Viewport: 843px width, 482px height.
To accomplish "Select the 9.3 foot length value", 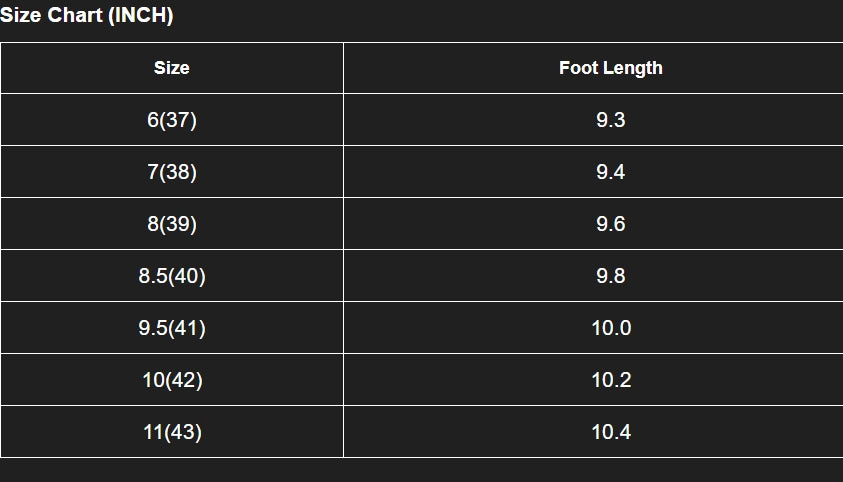I will 611,119.
